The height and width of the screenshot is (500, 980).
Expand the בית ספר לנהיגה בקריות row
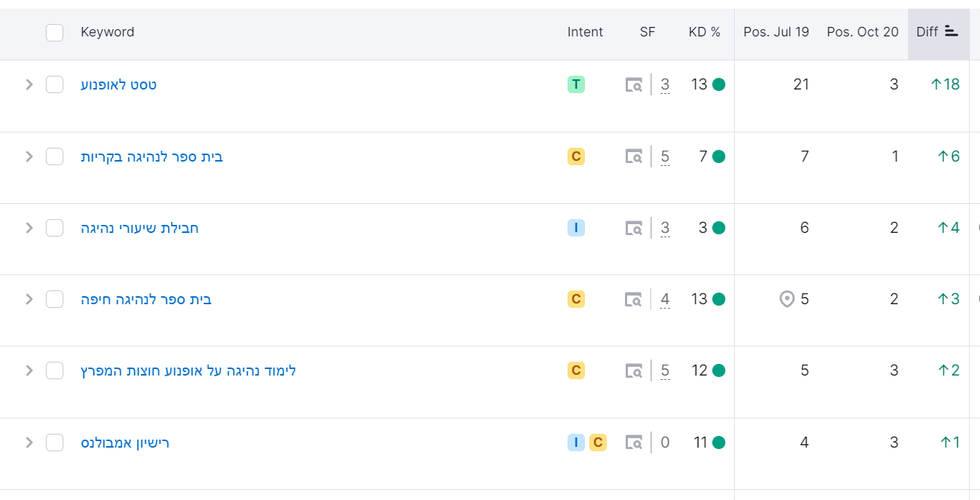coord(29,156)
